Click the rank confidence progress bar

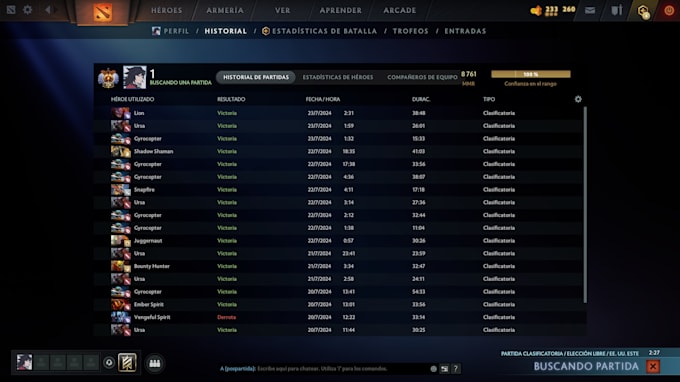coord(531,74)
